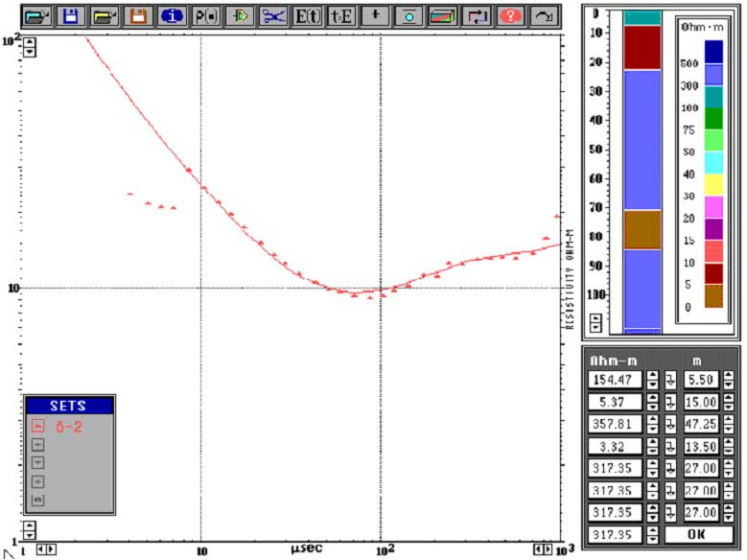Click the P(▪) toolbar icon

(205, 15)
